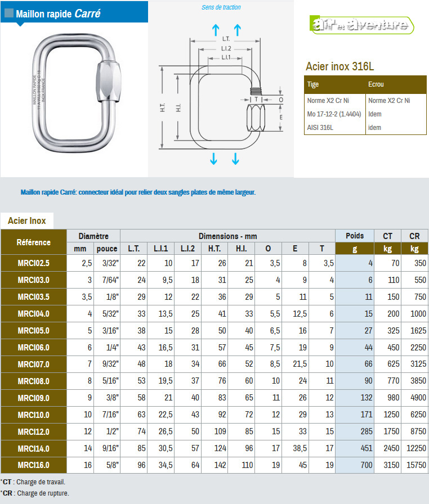Click weight 132 in MRCI09.0 row
Screen dimensions: 429x504
coord(367,398)
